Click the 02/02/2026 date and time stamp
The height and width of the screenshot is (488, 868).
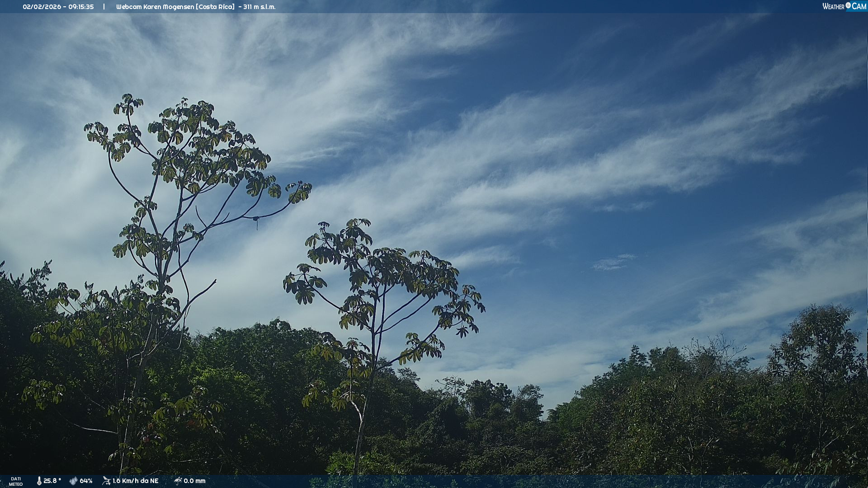click(x=58, y=7)
